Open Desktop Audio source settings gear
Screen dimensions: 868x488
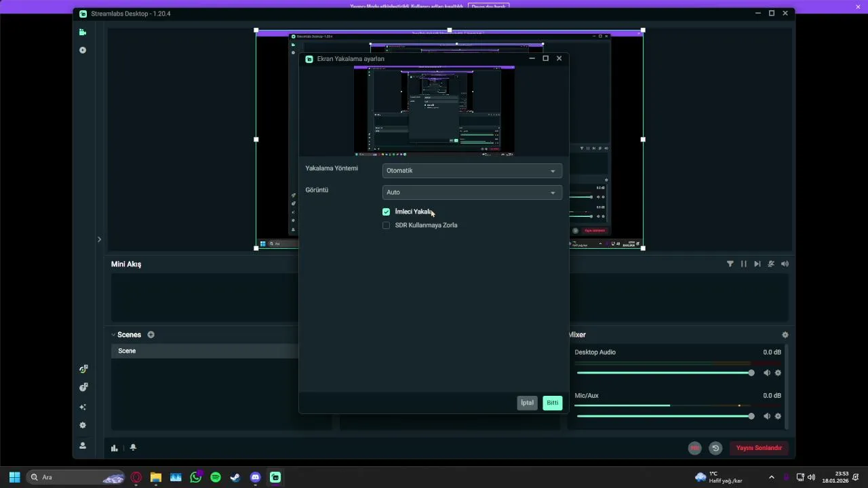click(x=778, y=373)
